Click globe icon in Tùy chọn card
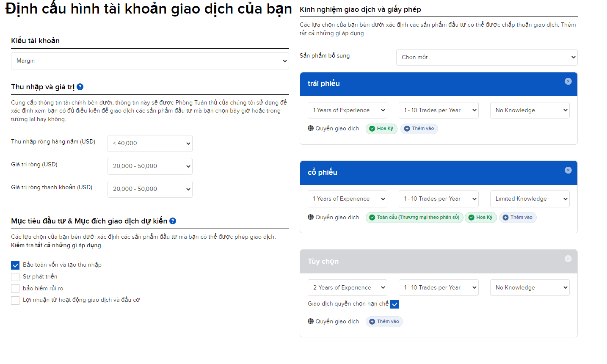Image resolution: width=607 pixels, height=364 pixels. click(x=311, y=321)
